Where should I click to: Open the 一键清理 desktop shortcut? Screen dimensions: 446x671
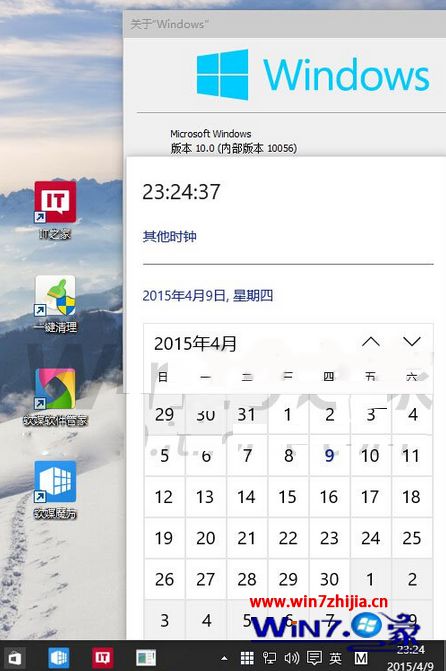pyautogui.click(x=55, y=304)
